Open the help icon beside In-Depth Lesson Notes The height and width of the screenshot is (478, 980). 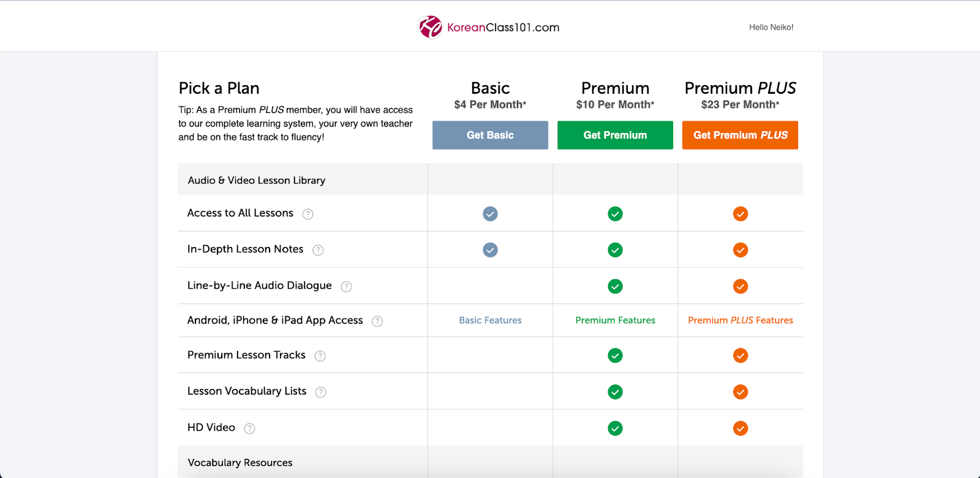pos(318,250)
